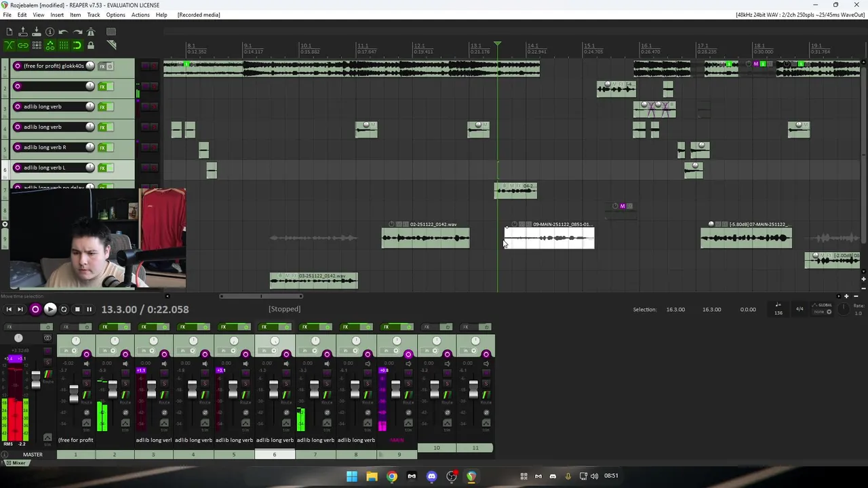Image resolution: width=868 pixels, height=488 pixels.
Task: Toggle solo button S on mixer strip 4
Action: tap(205, 384)
